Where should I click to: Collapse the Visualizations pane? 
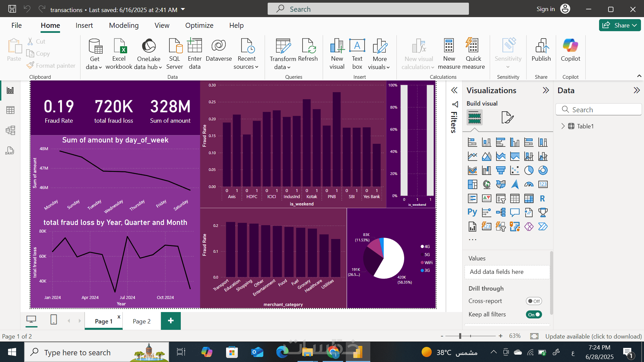tap(546, 90)
